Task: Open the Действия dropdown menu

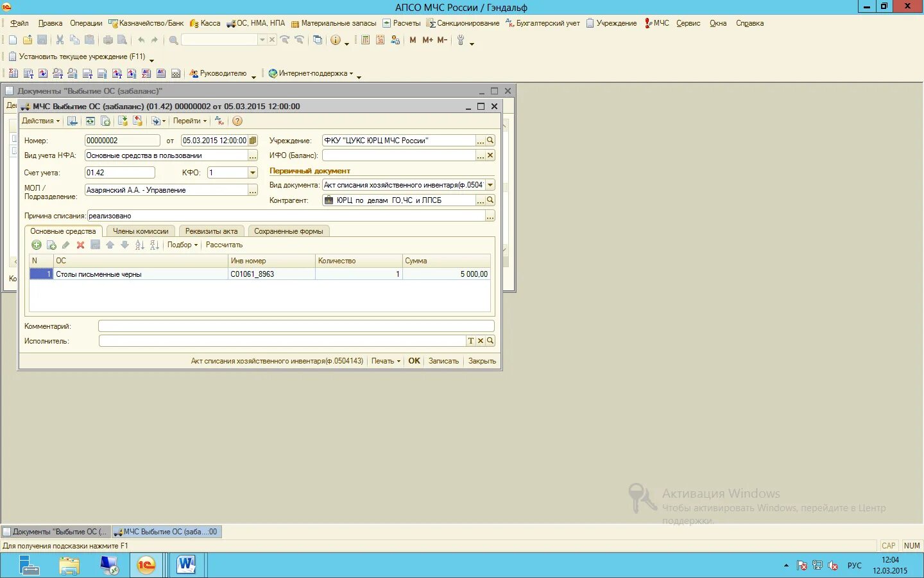Action: [x=40, y=121]
